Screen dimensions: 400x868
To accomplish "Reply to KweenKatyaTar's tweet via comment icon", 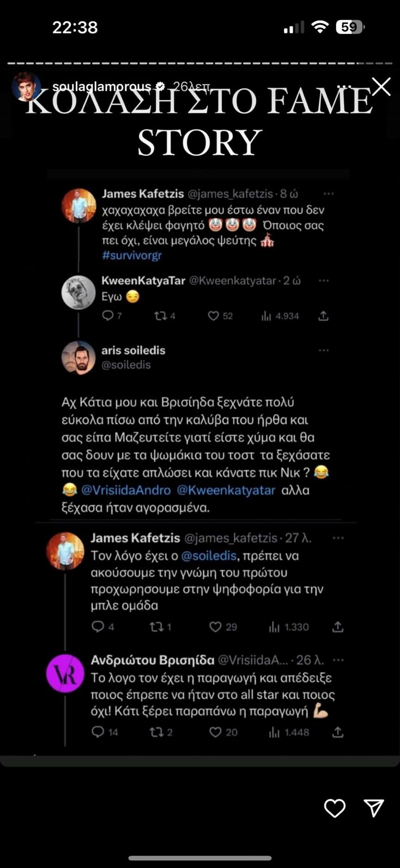I will [108, 316].
